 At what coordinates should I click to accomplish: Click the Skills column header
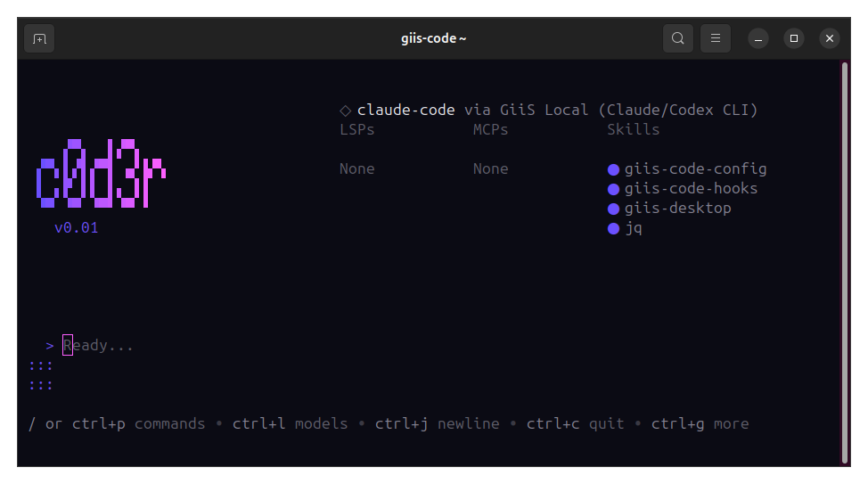[634, 129]
